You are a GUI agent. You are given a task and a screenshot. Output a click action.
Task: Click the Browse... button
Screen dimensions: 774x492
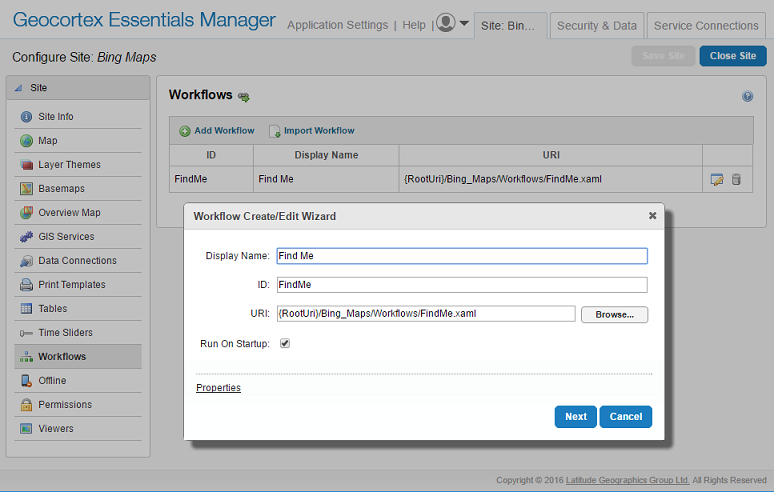point(614,314)
